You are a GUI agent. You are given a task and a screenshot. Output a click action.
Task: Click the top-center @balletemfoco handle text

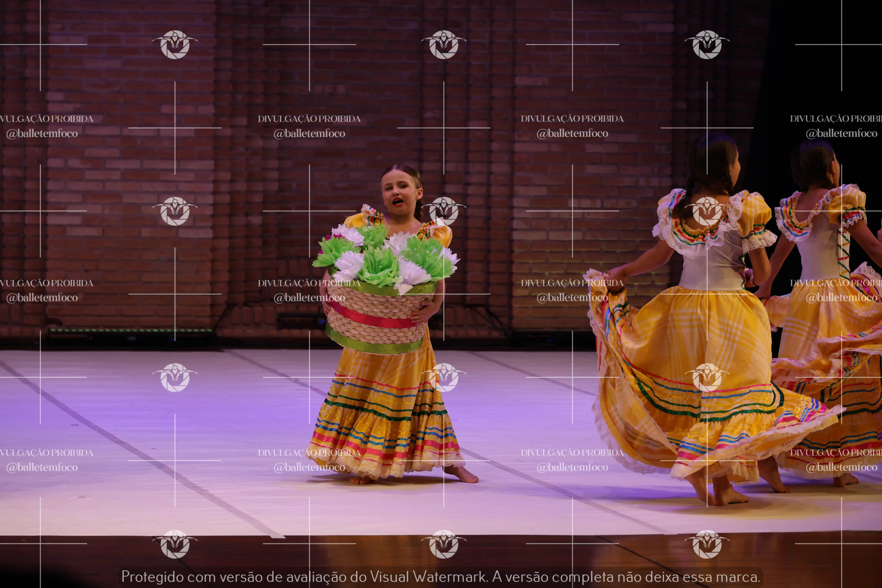309,133
